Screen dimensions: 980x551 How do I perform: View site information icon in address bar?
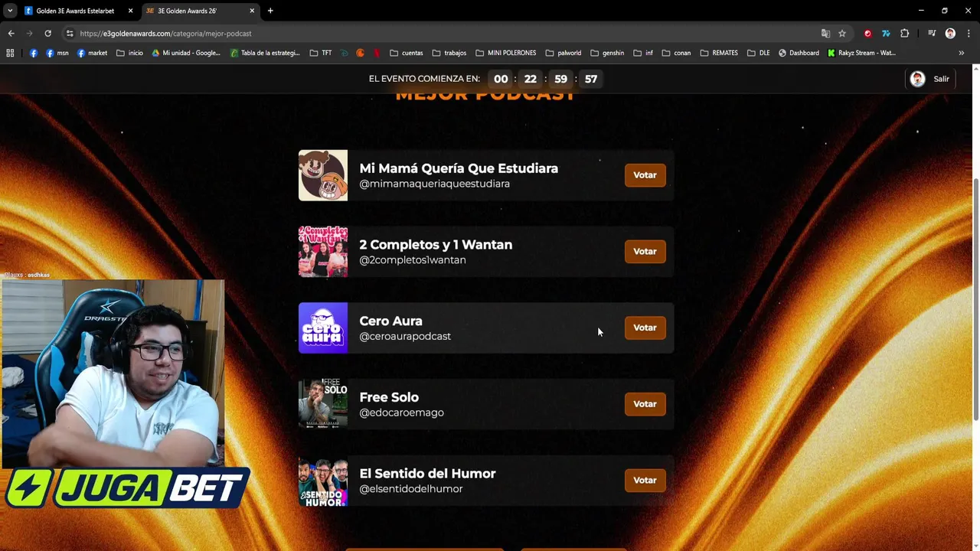tap(70, 34)
